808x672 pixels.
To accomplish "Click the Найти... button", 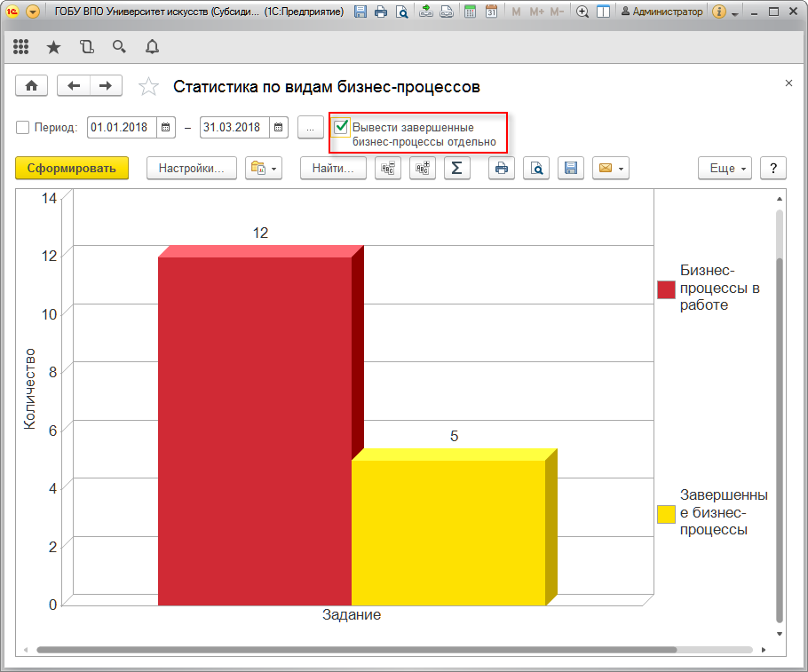I will (333, 168).
